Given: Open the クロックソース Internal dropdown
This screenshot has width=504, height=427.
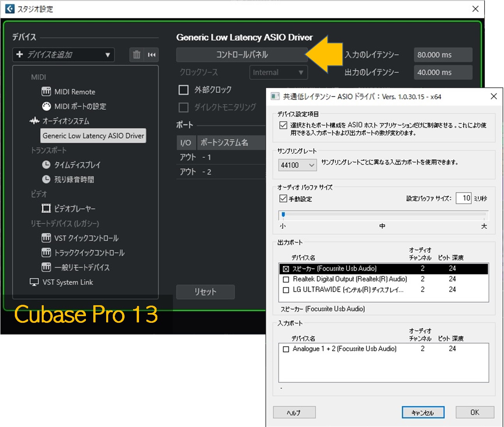Looking at the screenshot, I should (x=278, y=72).
